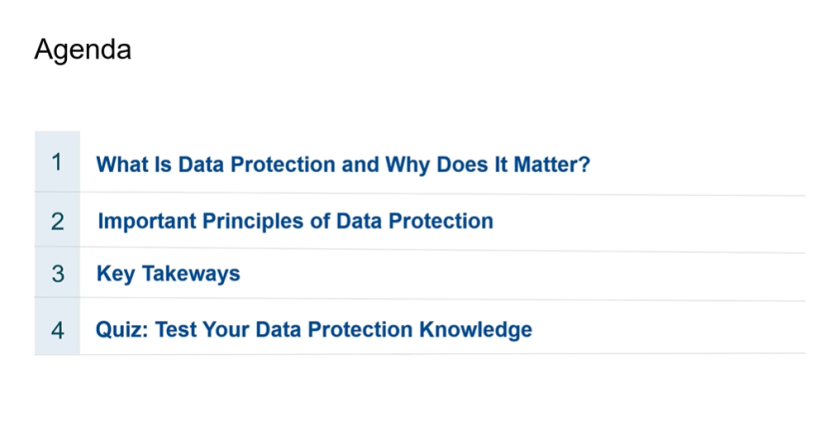Click the Agenda slide title
Image resolution: width=839 pixels, height=440 pixels.
click(82, 50)
